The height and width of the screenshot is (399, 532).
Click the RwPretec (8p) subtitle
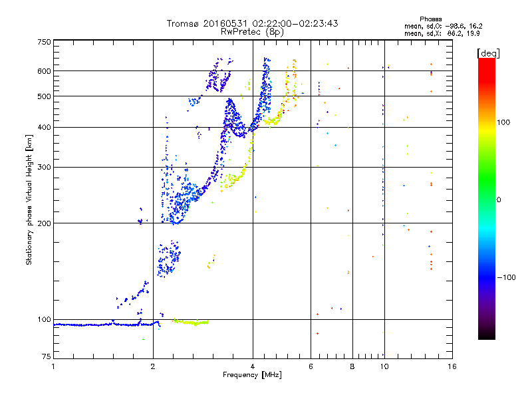click(x=252, y=31)
